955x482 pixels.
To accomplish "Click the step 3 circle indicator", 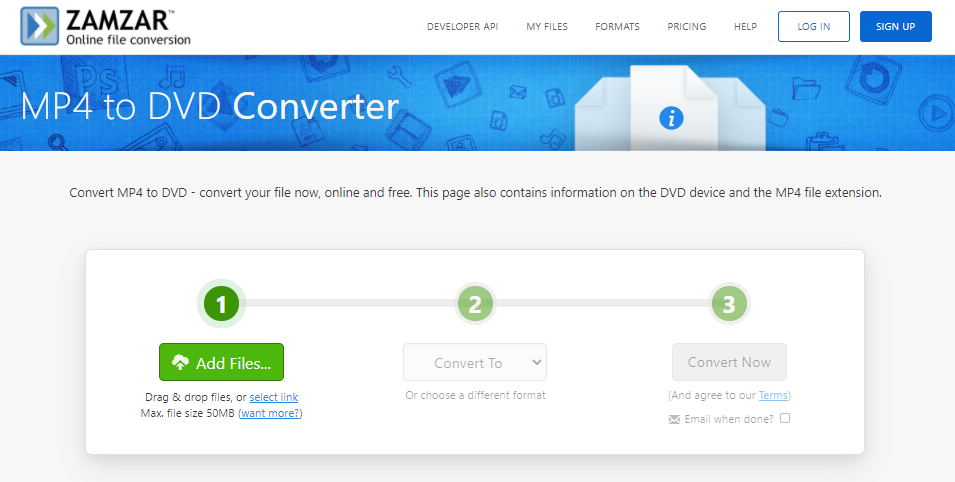I will click(x=729, y=304).
